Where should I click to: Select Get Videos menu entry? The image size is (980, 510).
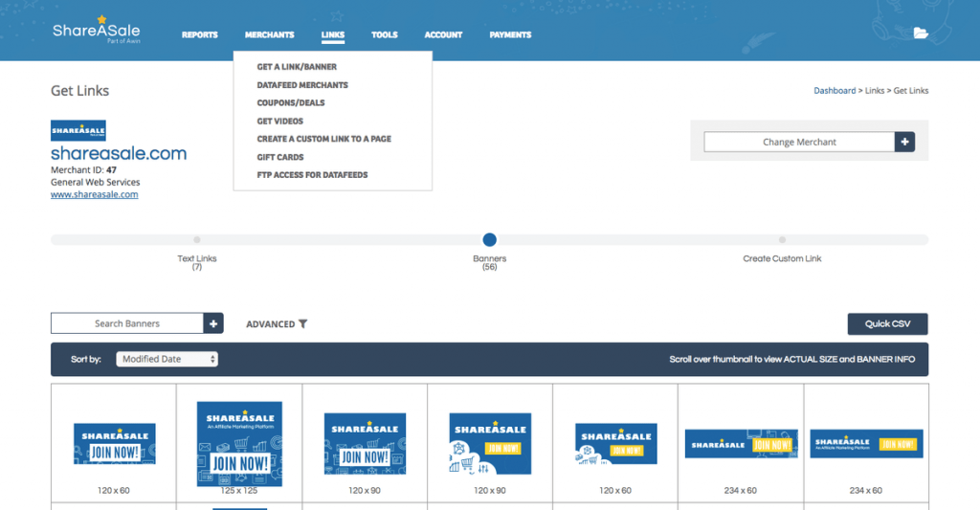click(280, 122)
